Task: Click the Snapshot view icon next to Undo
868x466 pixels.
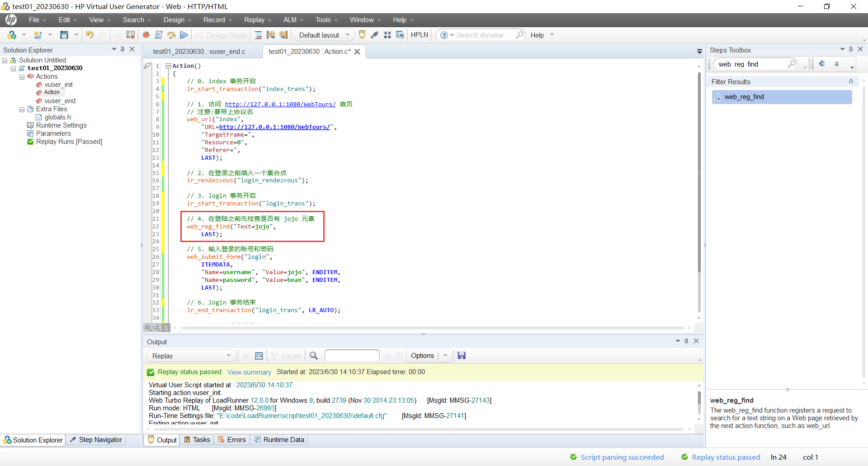Action: pyautogui.click(x=131, y=35)
